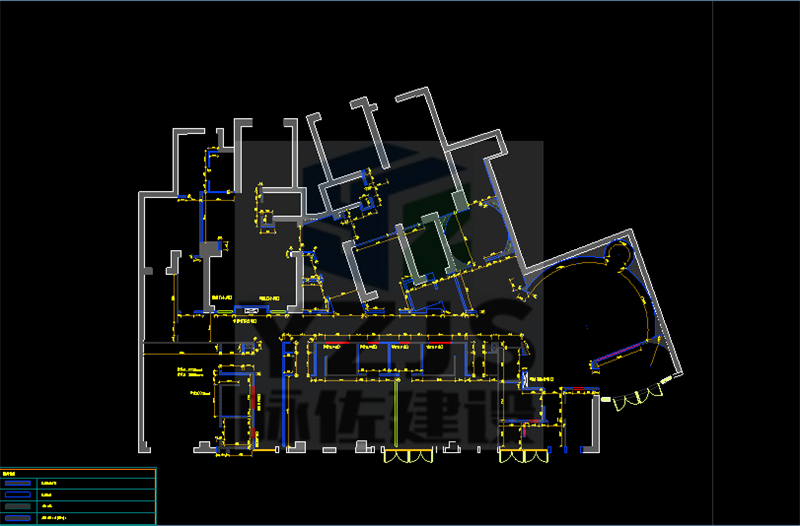Select the yellow text label in the second legend row
Viewport: 800px width, 526px height.
click(x=46, y=495)
